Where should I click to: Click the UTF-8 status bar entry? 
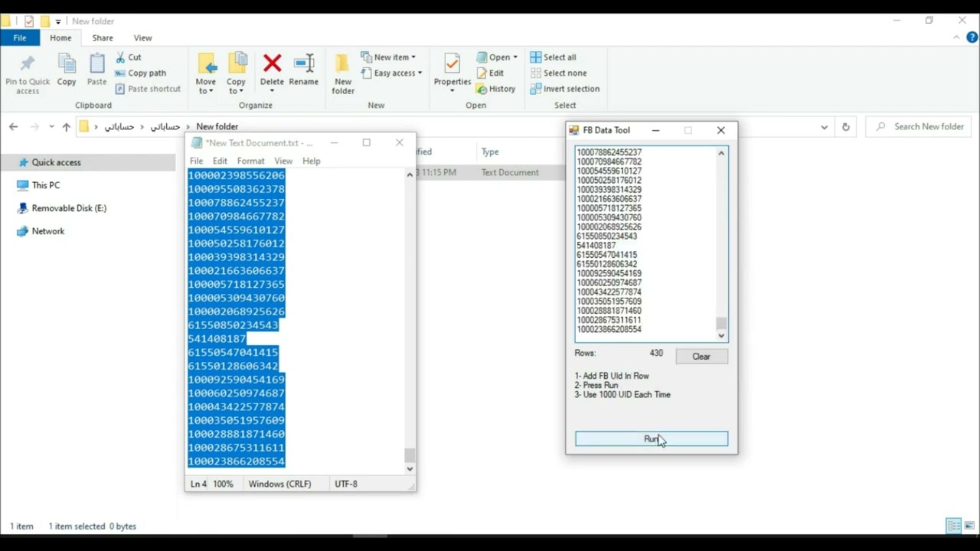(x=346, y=484)
